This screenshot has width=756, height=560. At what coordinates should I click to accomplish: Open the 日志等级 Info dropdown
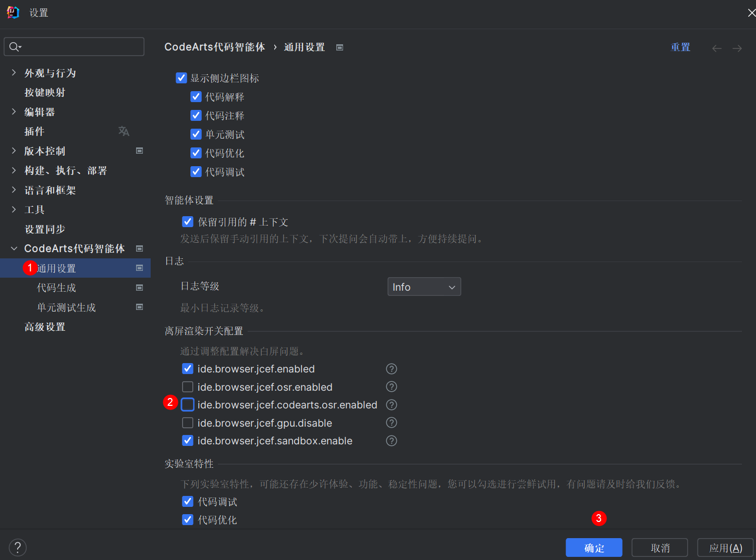click(424, 287)
